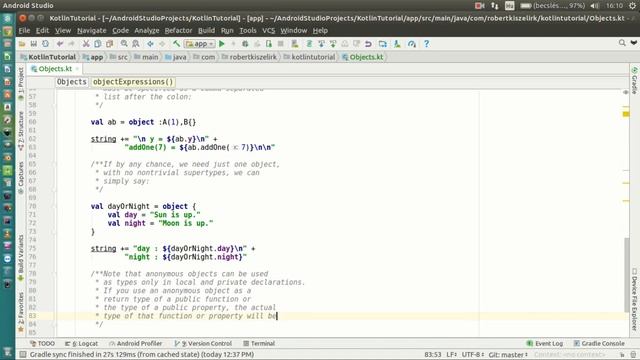Run the app with green play icon

click(222, 44)
